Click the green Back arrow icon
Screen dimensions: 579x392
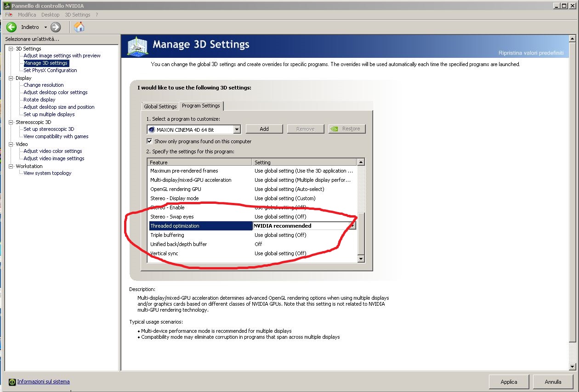point(11,27)
